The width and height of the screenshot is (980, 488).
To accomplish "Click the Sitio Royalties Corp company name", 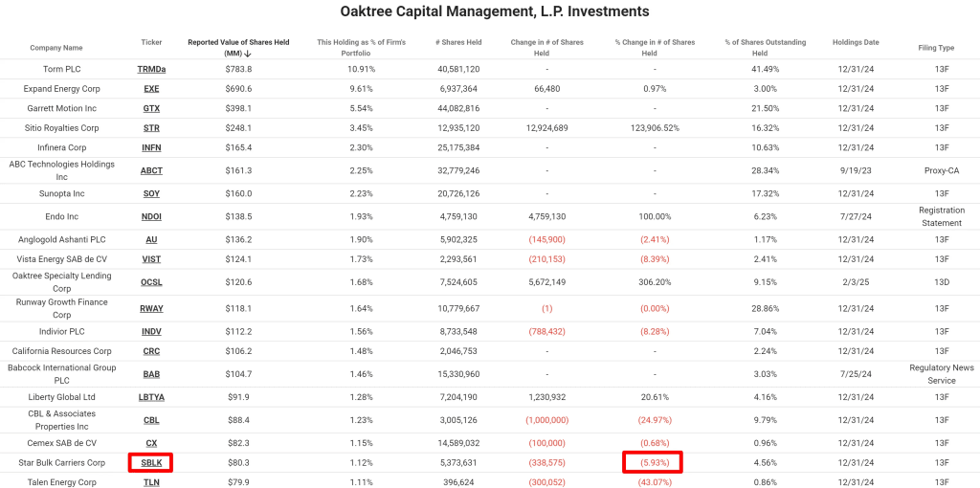I will pyautogui.click(x=62, y=128).
